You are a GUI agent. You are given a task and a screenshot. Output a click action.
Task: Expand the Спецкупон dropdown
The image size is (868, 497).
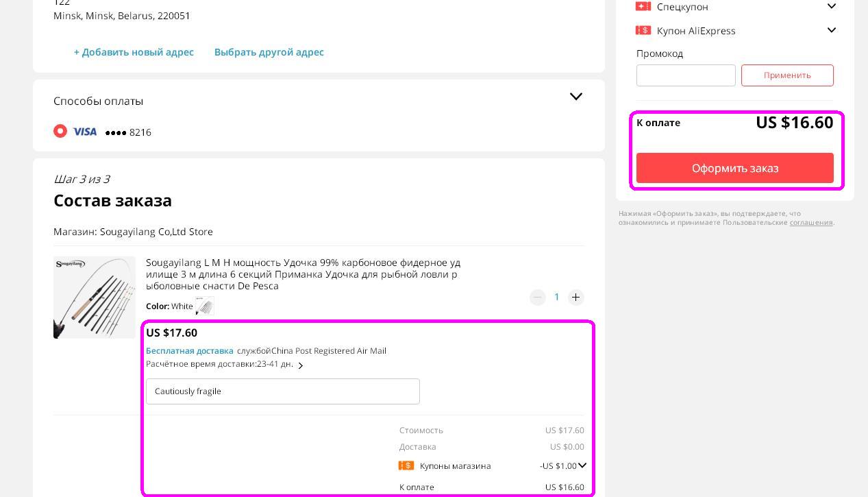pyautogui.click(x=831, y=6)
